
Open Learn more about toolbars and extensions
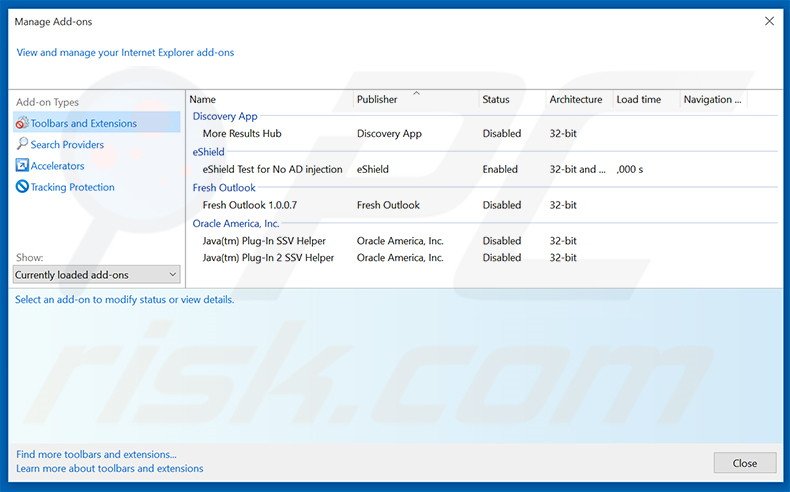[110, 468]
